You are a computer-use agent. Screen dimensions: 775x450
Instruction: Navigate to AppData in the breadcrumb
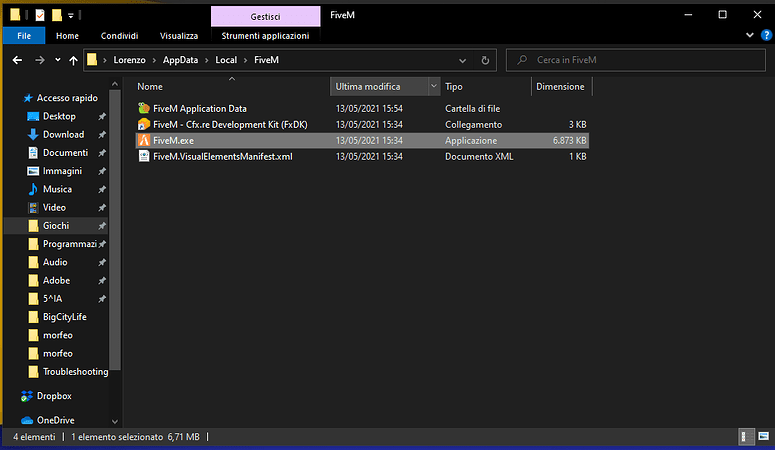[180, 60]
